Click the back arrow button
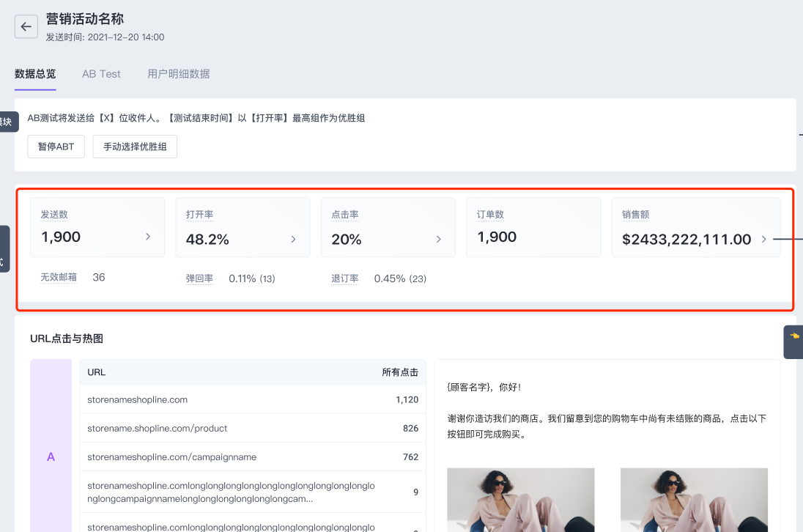Image resolution: width=803 pixels, height=532 pixels. 26,27
